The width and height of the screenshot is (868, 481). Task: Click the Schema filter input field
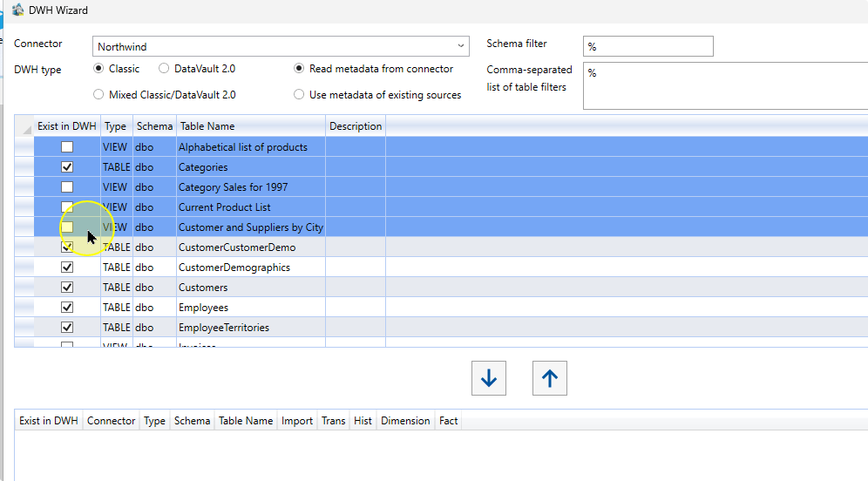click(648, 46)
